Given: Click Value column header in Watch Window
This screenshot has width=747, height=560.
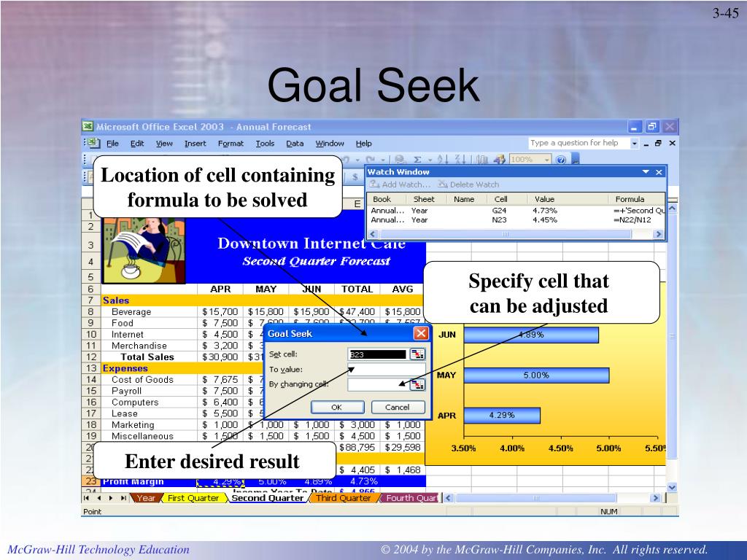Looking at the screenshot, I should [568, 199].
